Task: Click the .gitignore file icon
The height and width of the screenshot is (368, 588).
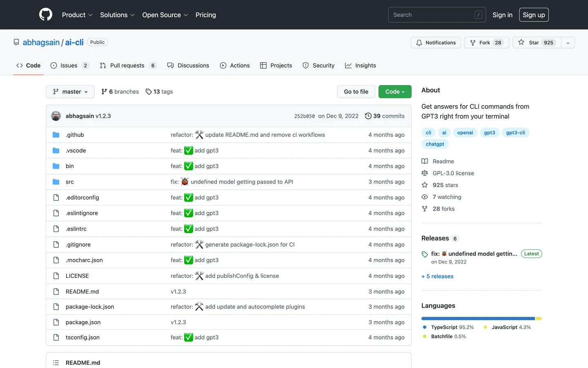Action: 56,245
